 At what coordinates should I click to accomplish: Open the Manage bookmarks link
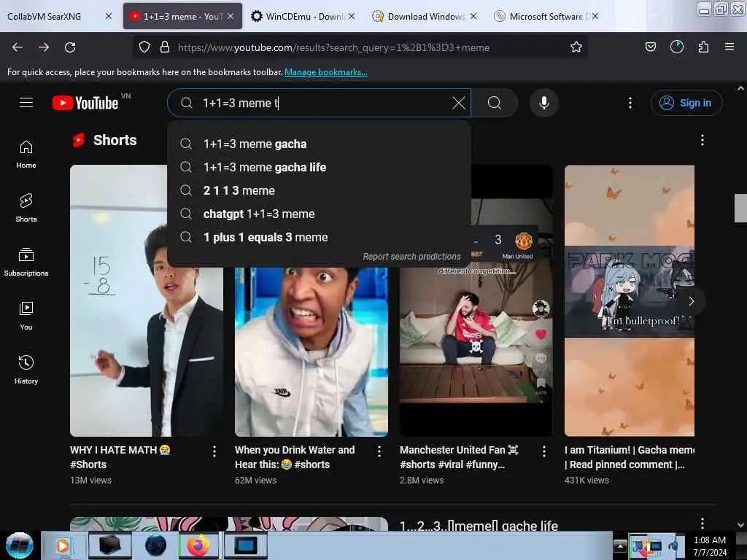[326, 72]
